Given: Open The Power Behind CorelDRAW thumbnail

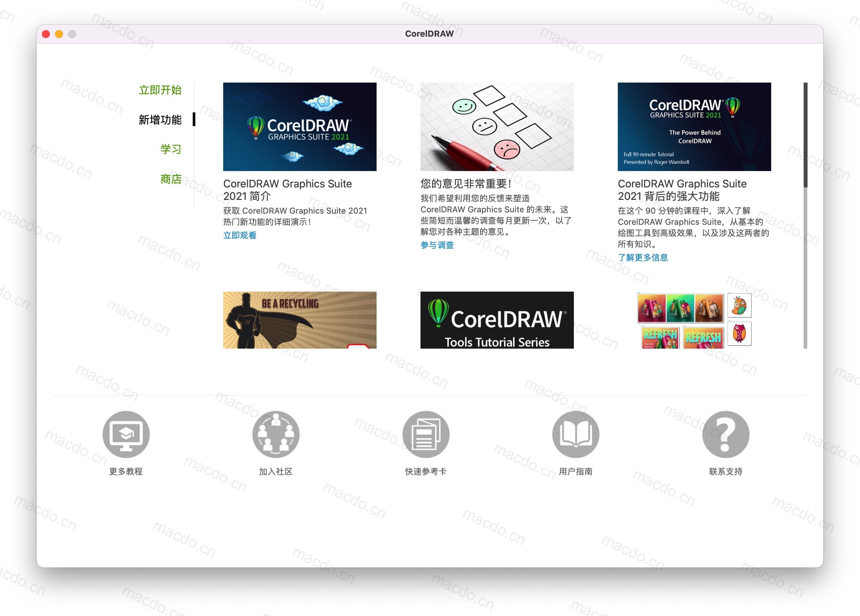Looking at the screenshot, I should 694,126.
